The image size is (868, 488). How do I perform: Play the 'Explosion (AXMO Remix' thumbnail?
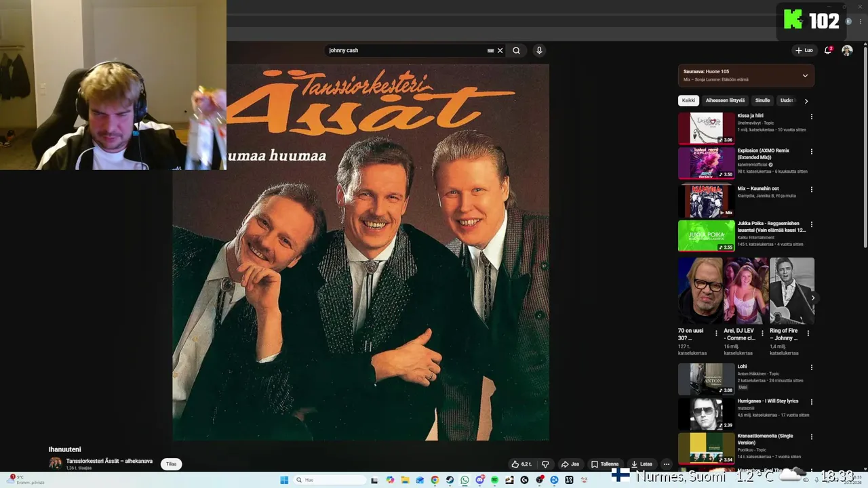[707, 163]
